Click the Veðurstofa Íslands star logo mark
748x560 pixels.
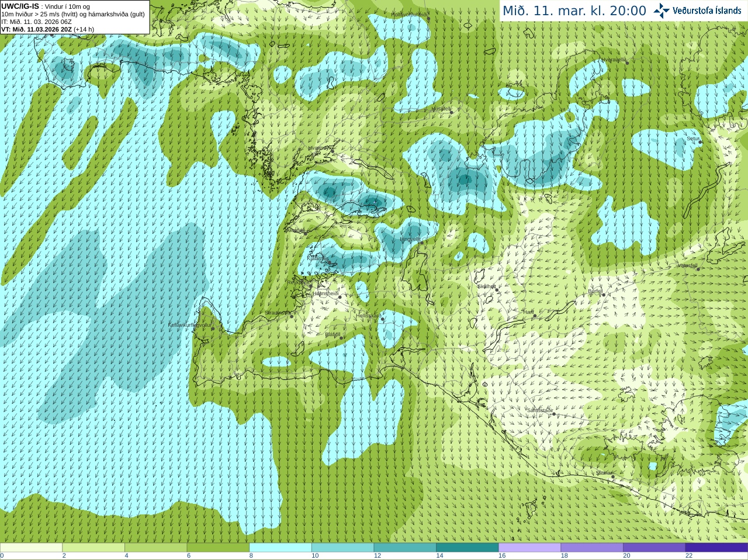(x=662, y=11)
